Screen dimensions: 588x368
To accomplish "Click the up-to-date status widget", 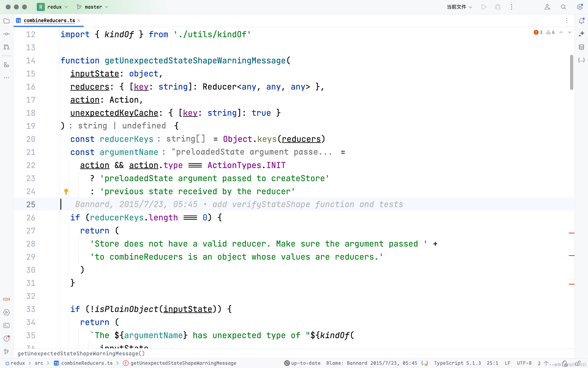I will tap(302, 363).
